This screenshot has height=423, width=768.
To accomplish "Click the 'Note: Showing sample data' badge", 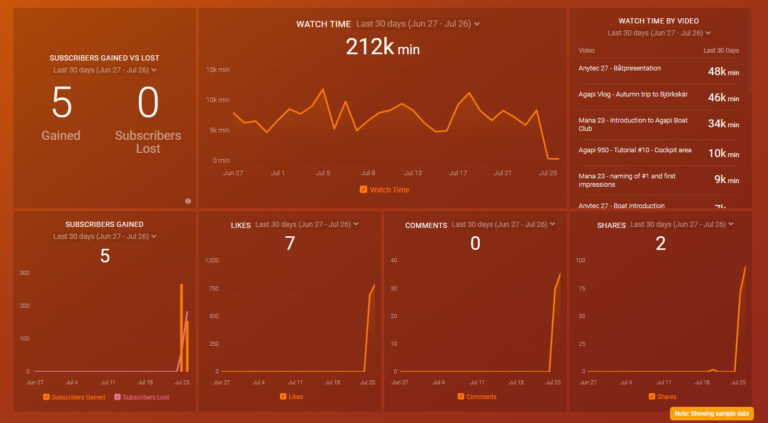I will click(x=712, y=414).
